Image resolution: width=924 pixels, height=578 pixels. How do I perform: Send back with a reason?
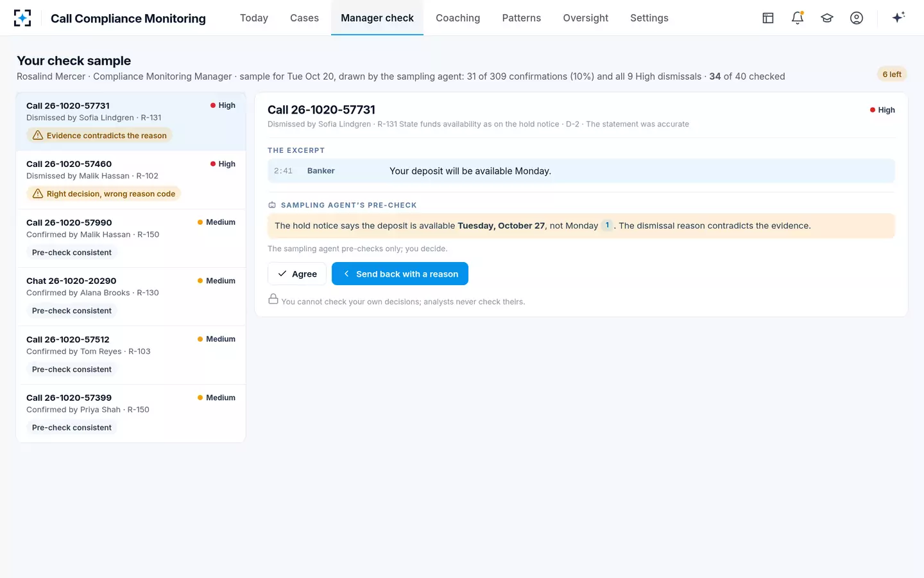(400, 274)
